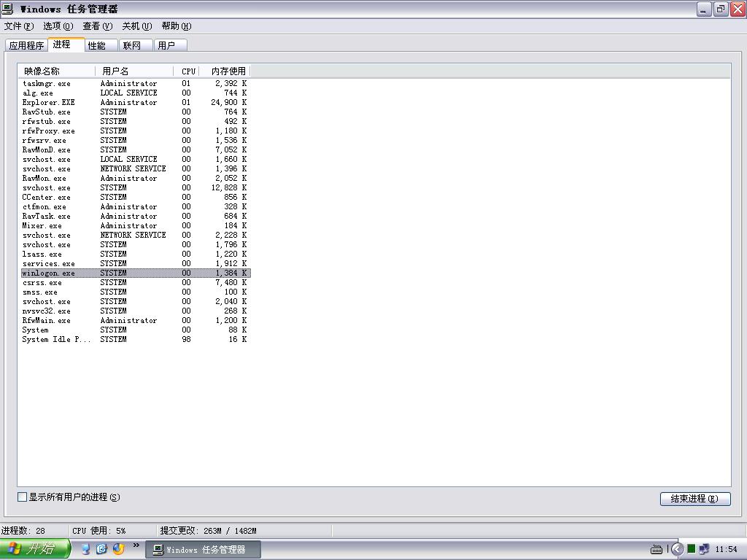
Task: Select the System Idle P... process row
Action: click(x=135, y=340)
